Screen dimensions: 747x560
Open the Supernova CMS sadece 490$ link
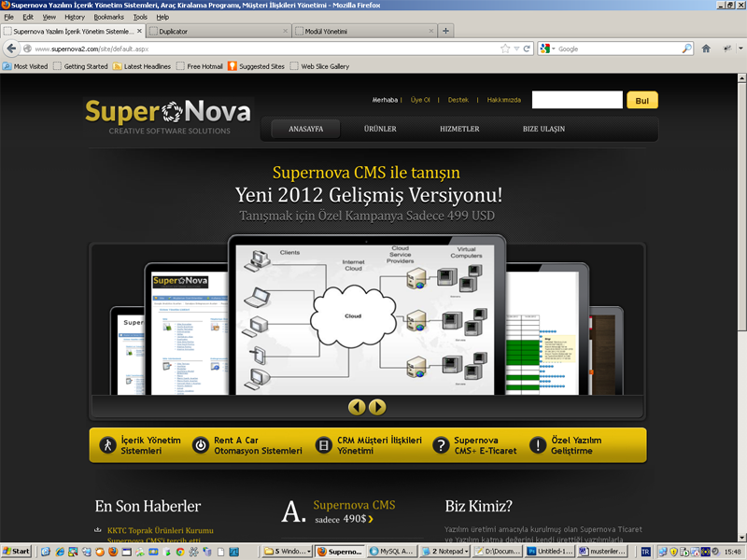click(354, 511)
